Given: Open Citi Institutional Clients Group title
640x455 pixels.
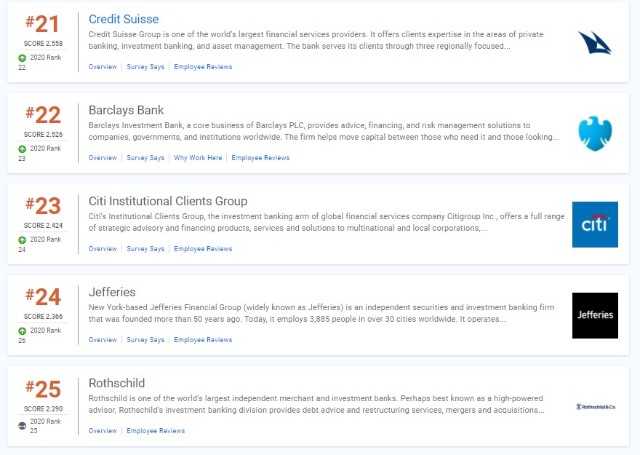Looking at the screenshot, I should click(x=167, y=201).
